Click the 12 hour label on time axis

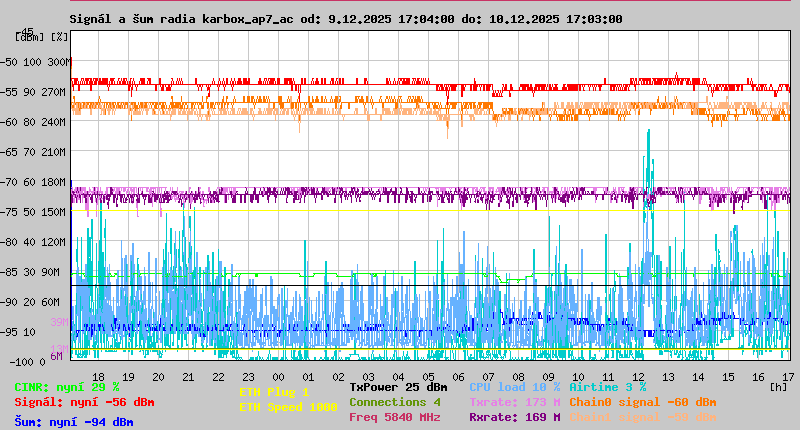click(x=639, y=377)
